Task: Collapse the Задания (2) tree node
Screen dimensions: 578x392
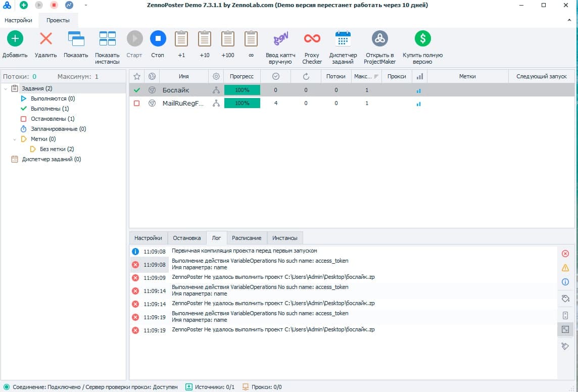Action: pos(6,89)
